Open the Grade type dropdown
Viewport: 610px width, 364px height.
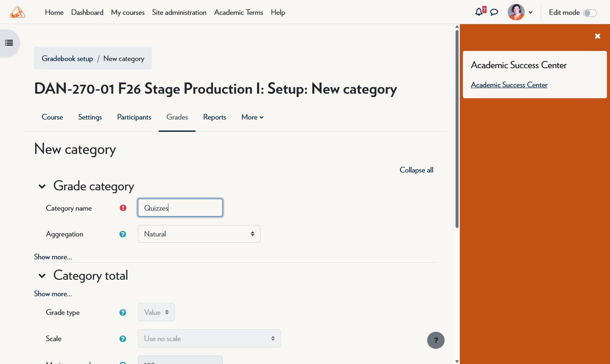pyautogui.click(x=156, y=312)
